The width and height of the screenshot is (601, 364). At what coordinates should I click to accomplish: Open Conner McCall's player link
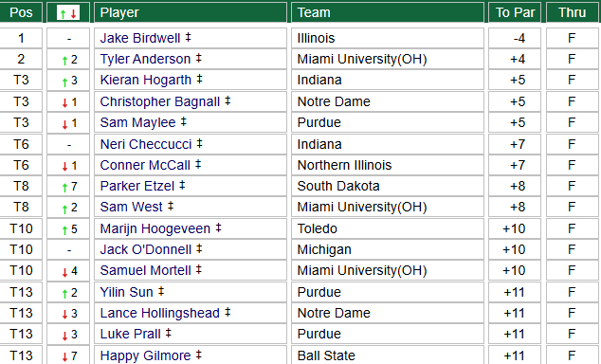pos(145,165)
